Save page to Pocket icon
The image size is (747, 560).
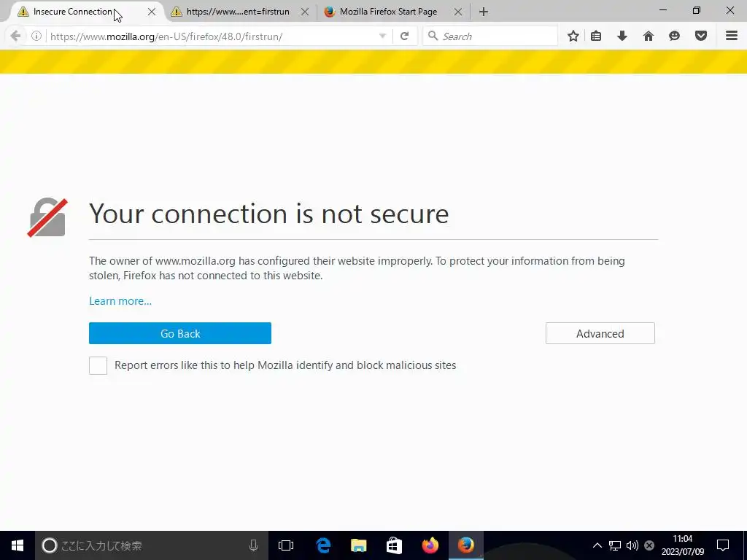(701, 36)
